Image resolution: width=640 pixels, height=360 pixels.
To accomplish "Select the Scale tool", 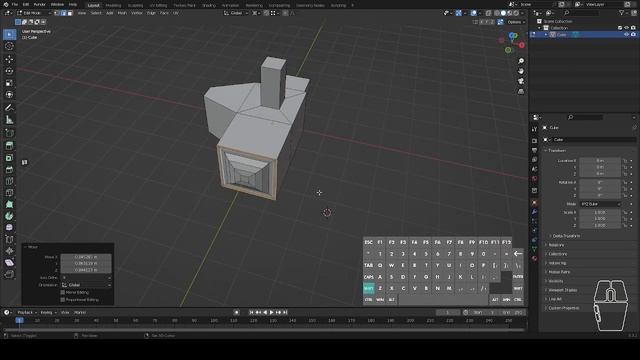I will (x=9, y=83).
